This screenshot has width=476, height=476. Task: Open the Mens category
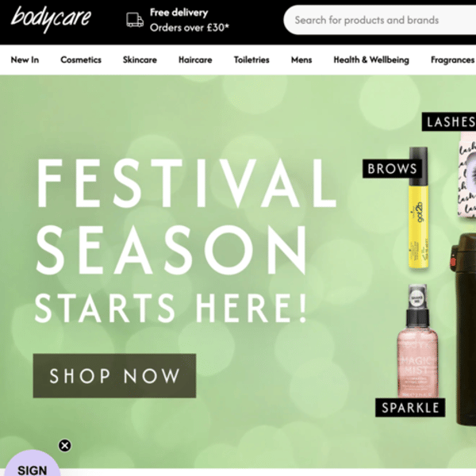[x=301, y=59]
